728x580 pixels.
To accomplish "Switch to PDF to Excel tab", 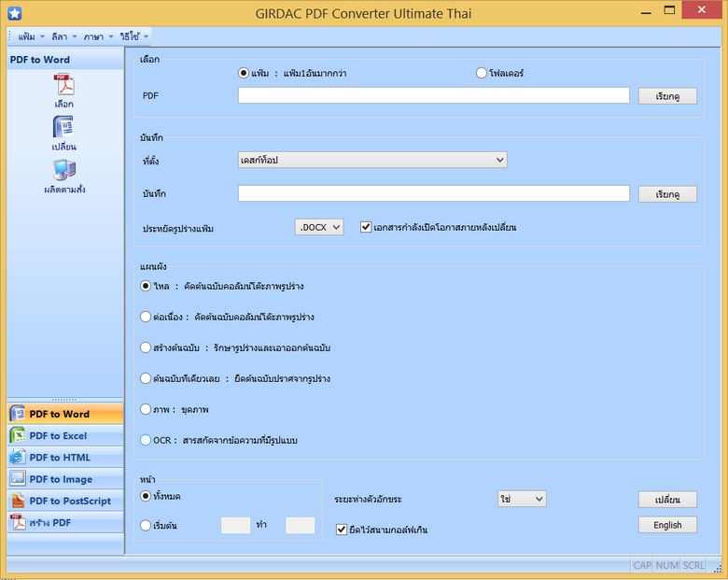I will pyautogui.click(x=65, y=435).
